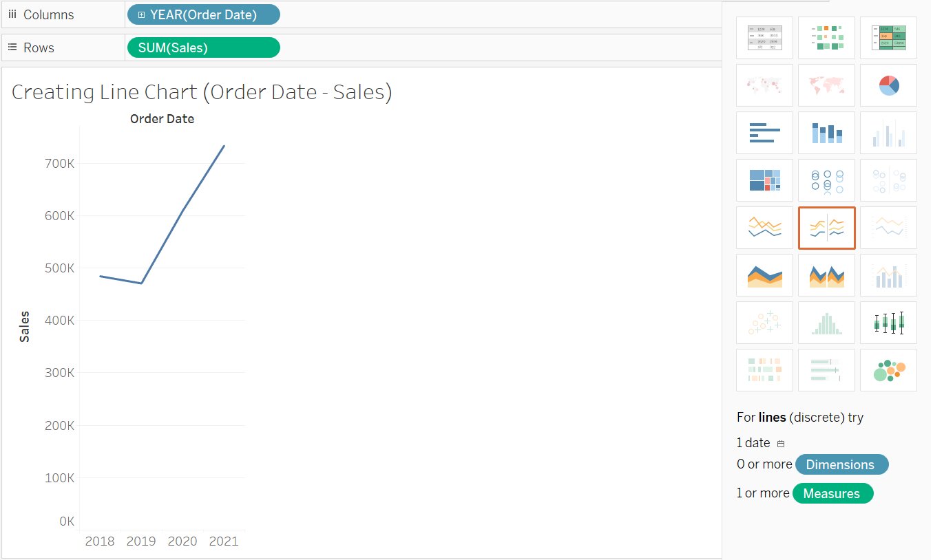Image resolution: width=933 pixels, height=560 pixels.
Task: Click the Dimensions badge in Show Me hint
Action: click(841, 464)
